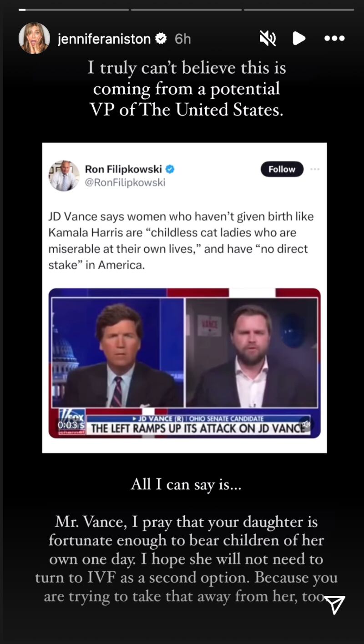Share the story with the paper-plane icon
The height and width of the screenshot is (644, 364).
[335, 604]
